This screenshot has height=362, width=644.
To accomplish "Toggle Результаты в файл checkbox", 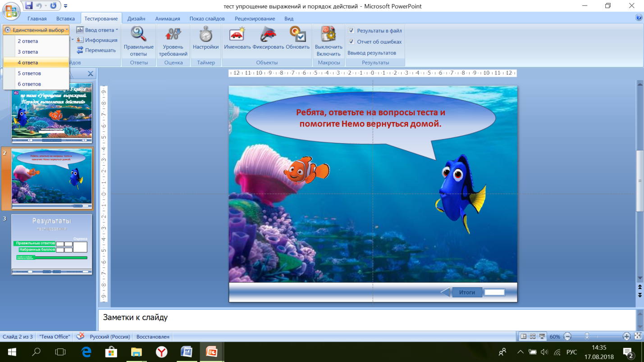I will click(352, 31).
